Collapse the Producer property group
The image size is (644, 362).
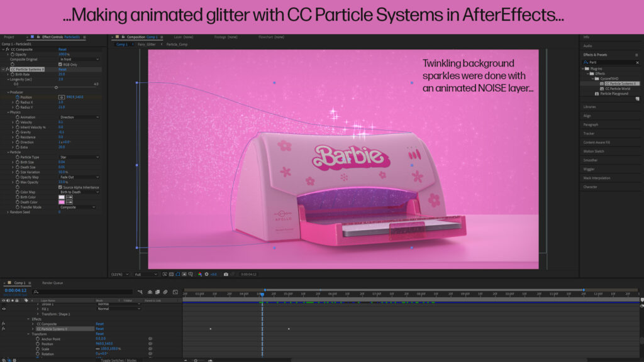(x=8, y=92)
